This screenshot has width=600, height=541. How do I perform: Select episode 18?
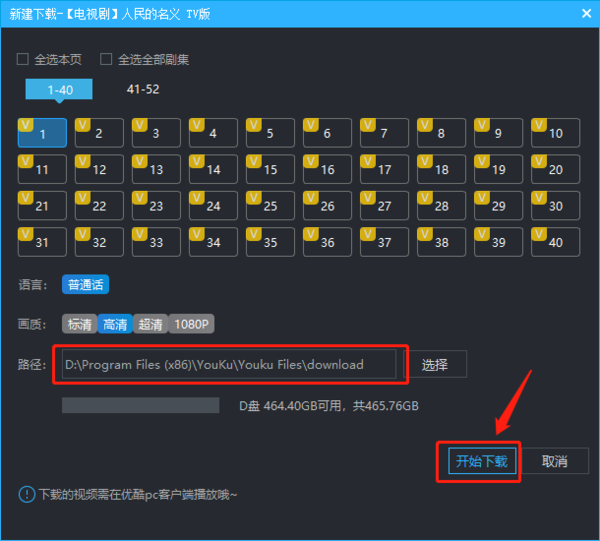pos(441,169)
